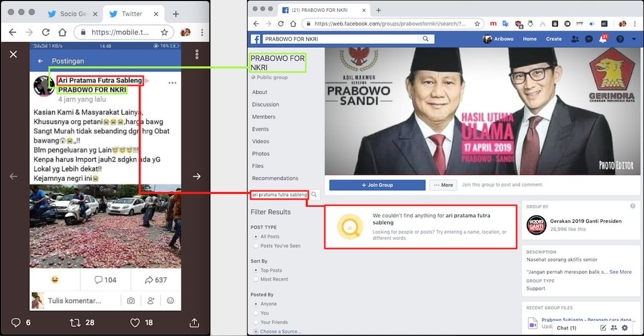The width and height of the screenshot is (644, 336).
Task: Open About in the group sidebar
Action: coord(260,92)
